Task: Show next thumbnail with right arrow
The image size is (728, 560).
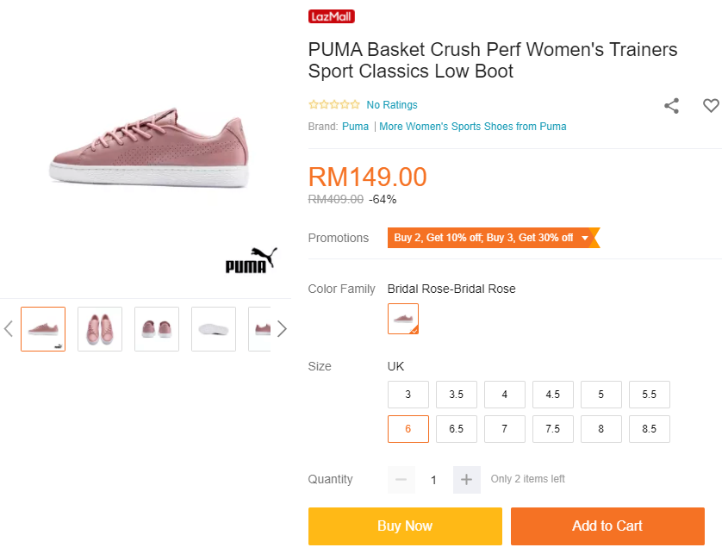Action: pos(282,329)
